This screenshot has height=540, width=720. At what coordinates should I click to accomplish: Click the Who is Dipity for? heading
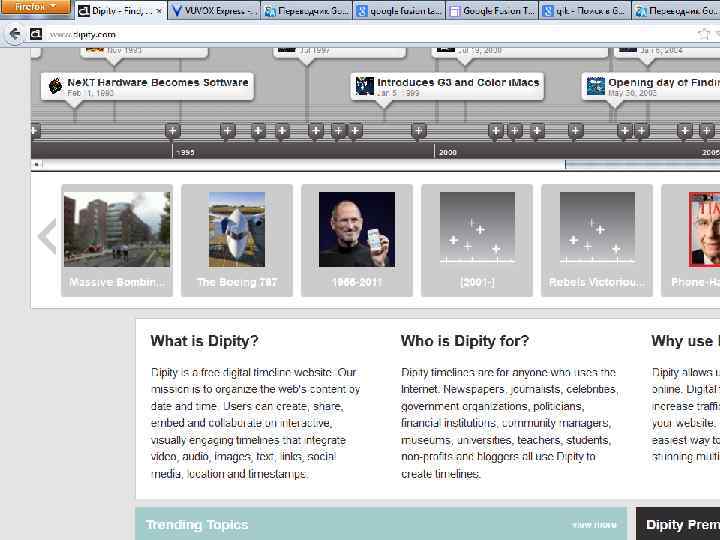[465, 341]
